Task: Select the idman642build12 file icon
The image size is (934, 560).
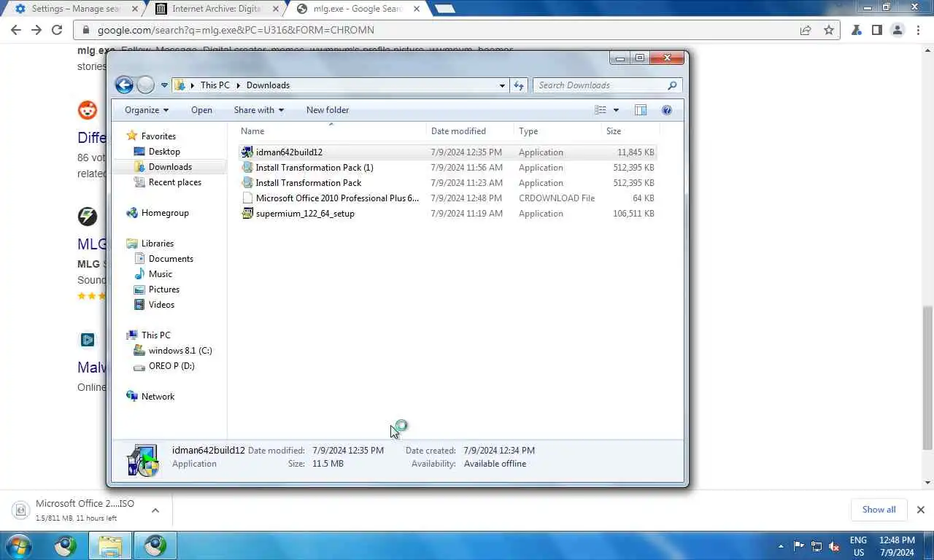Action: pos(247,152)
